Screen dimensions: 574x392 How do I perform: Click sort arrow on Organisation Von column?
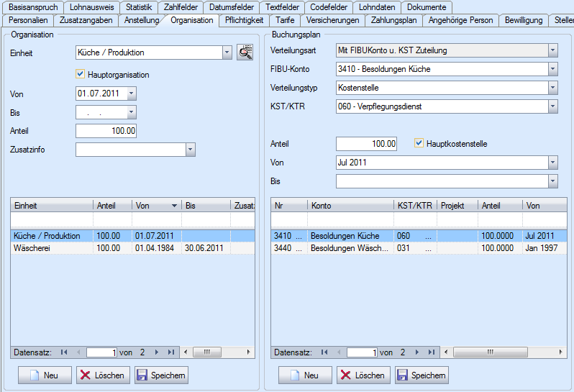pyautogui.click(x=174, y=206)
